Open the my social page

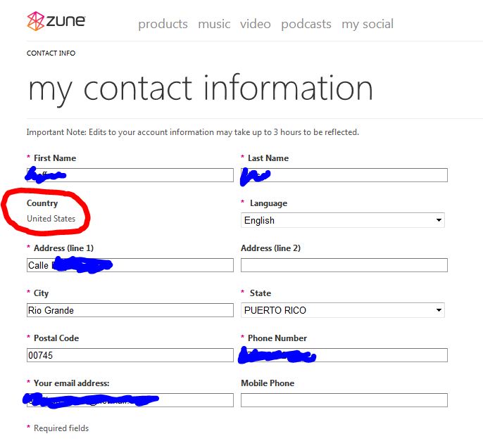click(x=368, y=24)
